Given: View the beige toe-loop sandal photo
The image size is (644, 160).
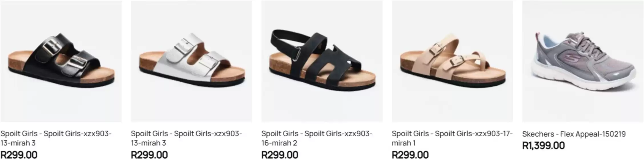Looking at the screenshot, I should [452, 61].
